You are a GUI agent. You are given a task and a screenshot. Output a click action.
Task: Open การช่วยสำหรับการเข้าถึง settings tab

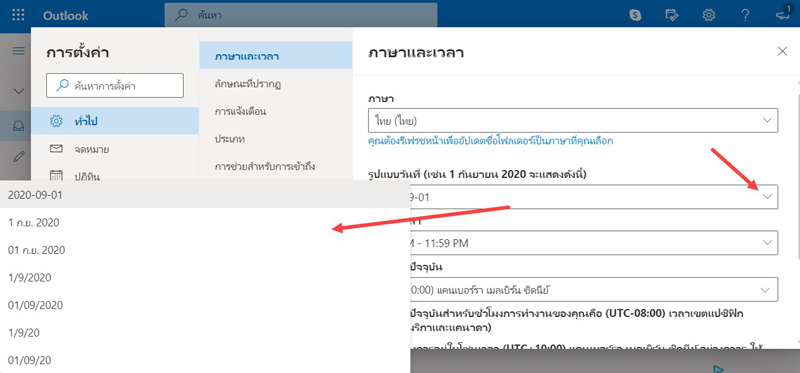[x=276, y=166]
